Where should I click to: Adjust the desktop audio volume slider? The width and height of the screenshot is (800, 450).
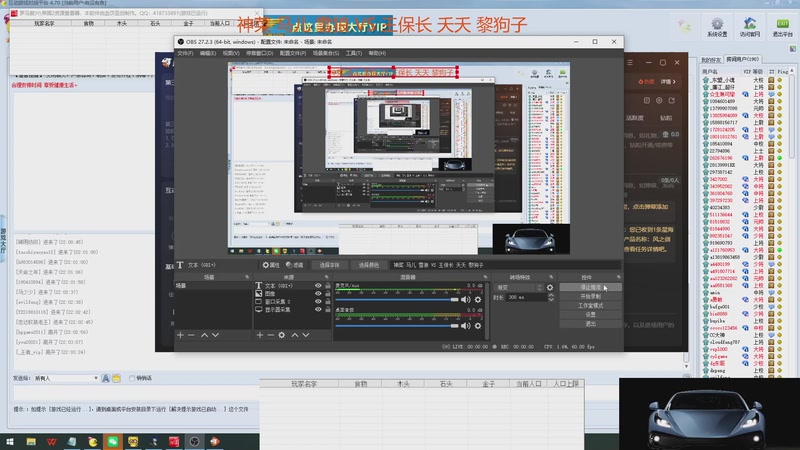click(397, 326)
